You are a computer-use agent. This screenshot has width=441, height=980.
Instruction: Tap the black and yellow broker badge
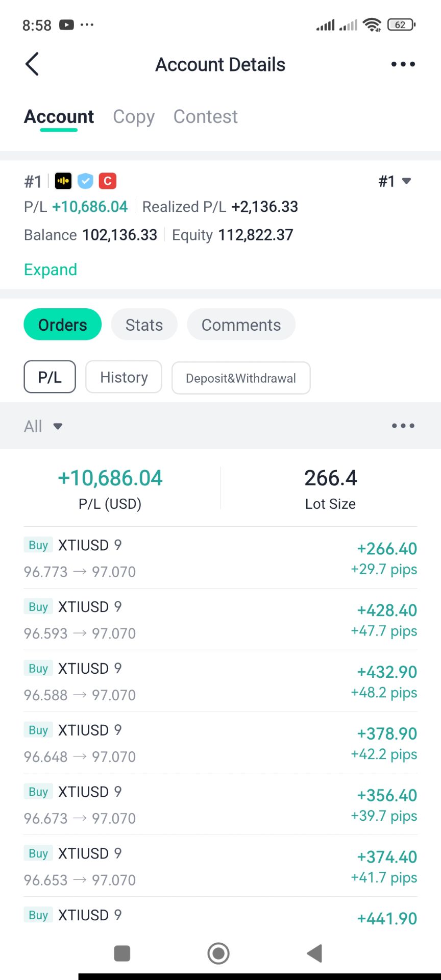(63, 181)
